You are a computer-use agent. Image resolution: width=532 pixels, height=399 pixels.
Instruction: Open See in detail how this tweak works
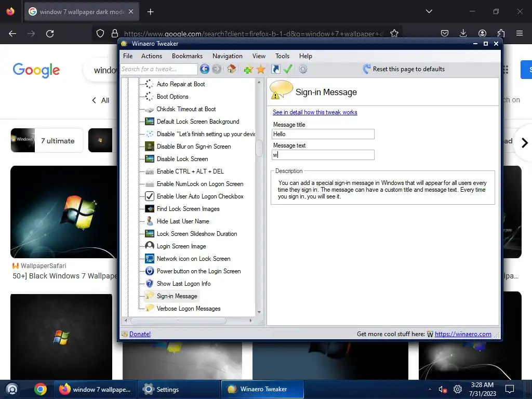(315, 112)
